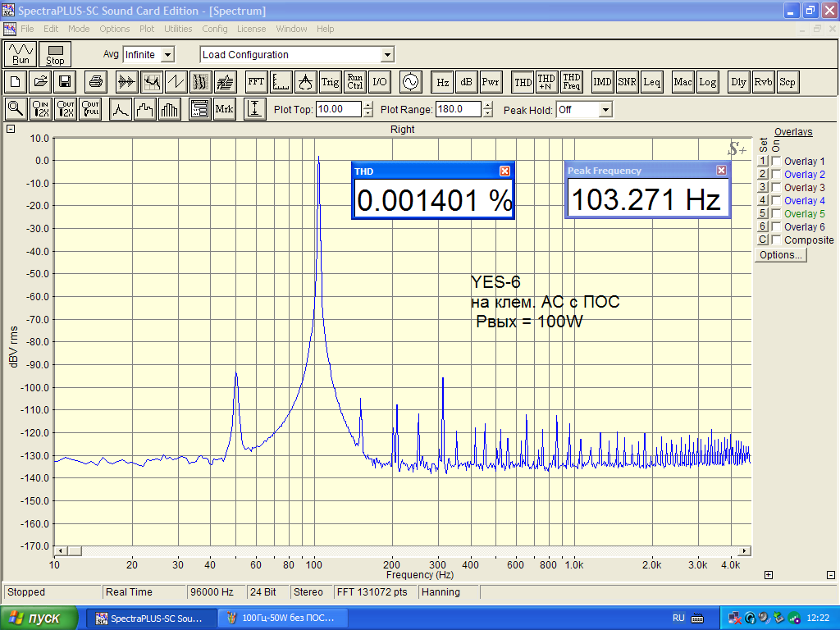Open the Trig trigger settings icon
The height and width of the screenshot is (630, 840).
330,82
